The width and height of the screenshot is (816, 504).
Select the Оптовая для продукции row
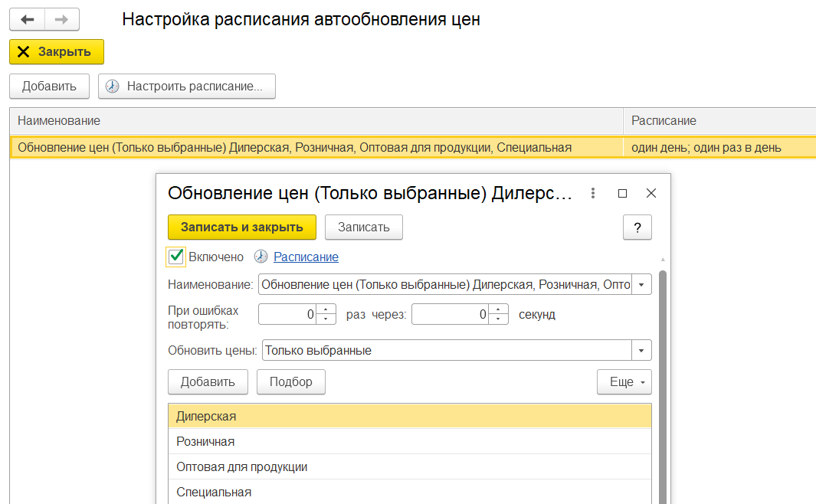point(241,467)
